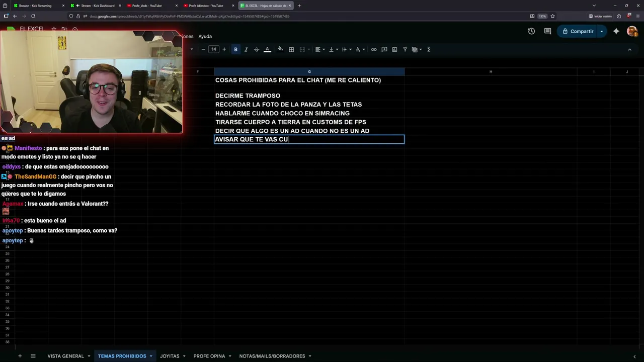Switch to Stream - Kick Dashboard browser tab
644x362 pixels.
pyautogui.click(x=96, y=6)
